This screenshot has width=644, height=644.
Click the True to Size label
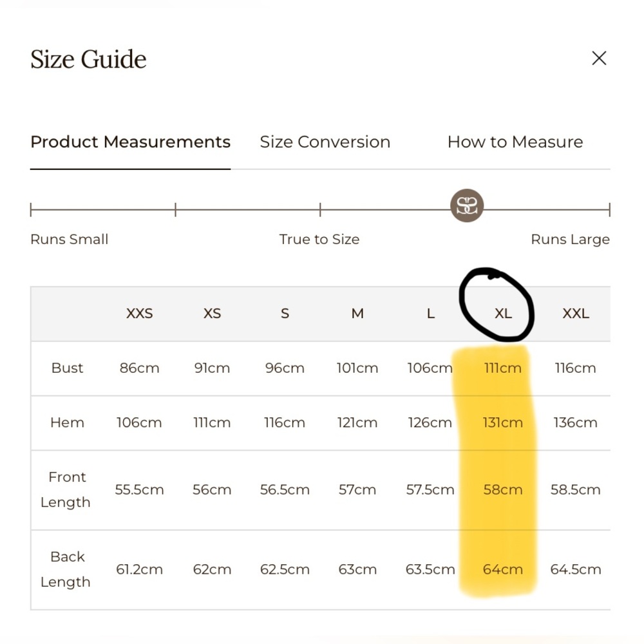[x=319, y=240]
